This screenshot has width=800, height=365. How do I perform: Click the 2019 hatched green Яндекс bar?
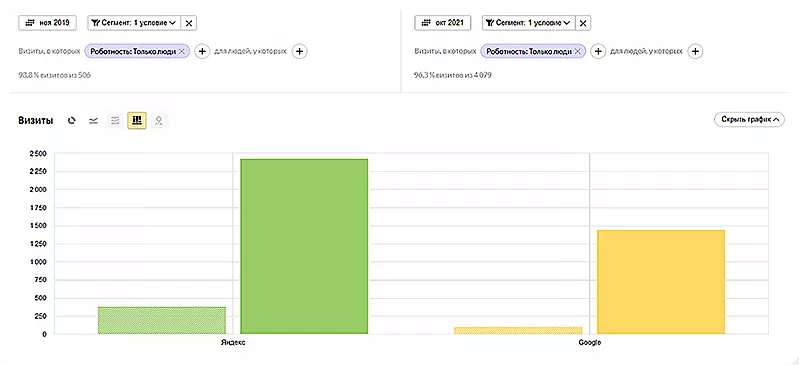pyautogui.click(x=162, y=320)
